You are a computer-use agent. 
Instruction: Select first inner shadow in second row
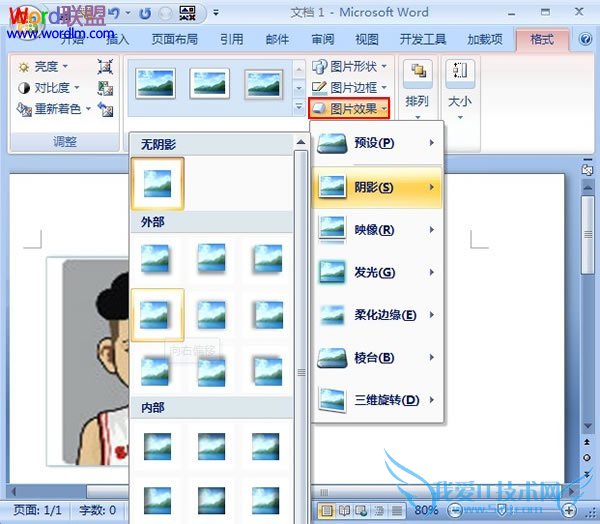coord(158,500)
